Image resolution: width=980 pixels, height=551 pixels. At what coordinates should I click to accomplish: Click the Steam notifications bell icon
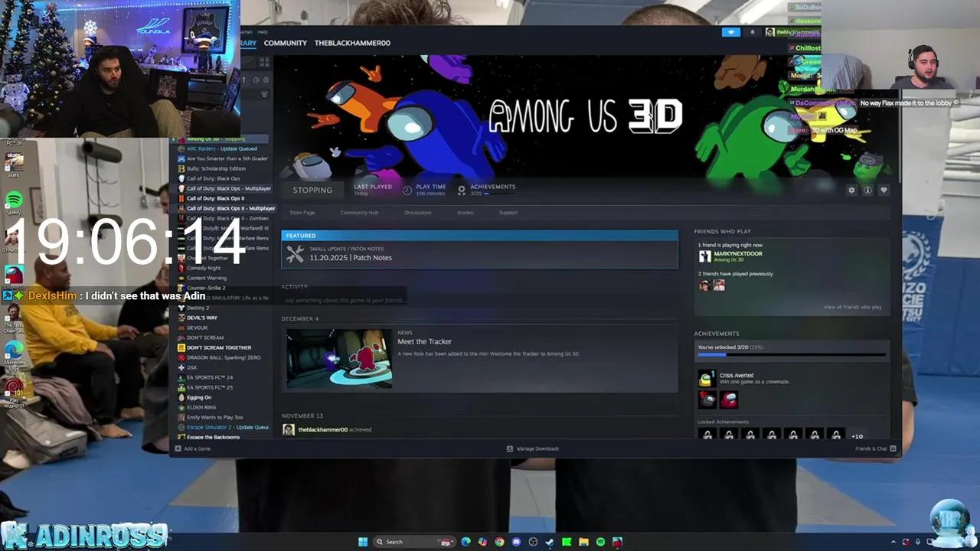coord(752,32)
